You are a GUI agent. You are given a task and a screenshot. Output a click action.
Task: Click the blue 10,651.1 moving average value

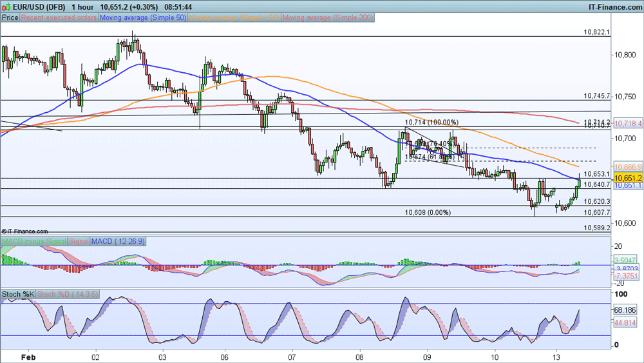pyautogui.click(x=627, y=186)
